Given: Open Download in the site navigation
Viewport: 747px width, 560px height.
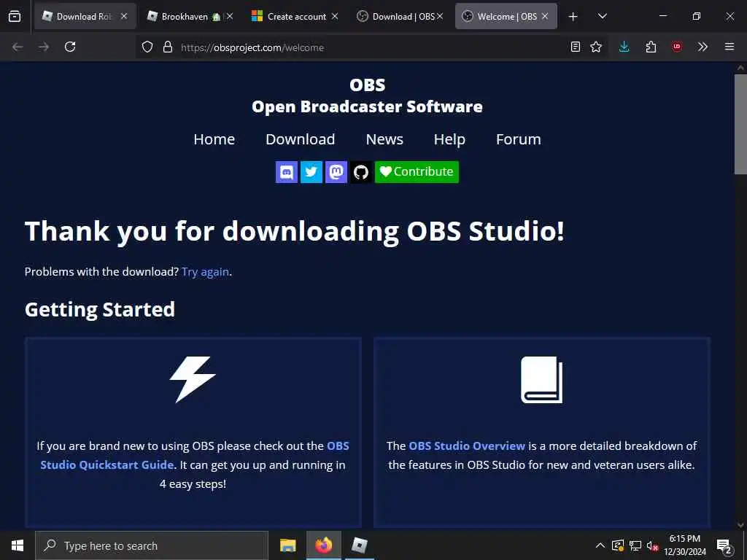Looking at the screenshot, I should point(300,139).
